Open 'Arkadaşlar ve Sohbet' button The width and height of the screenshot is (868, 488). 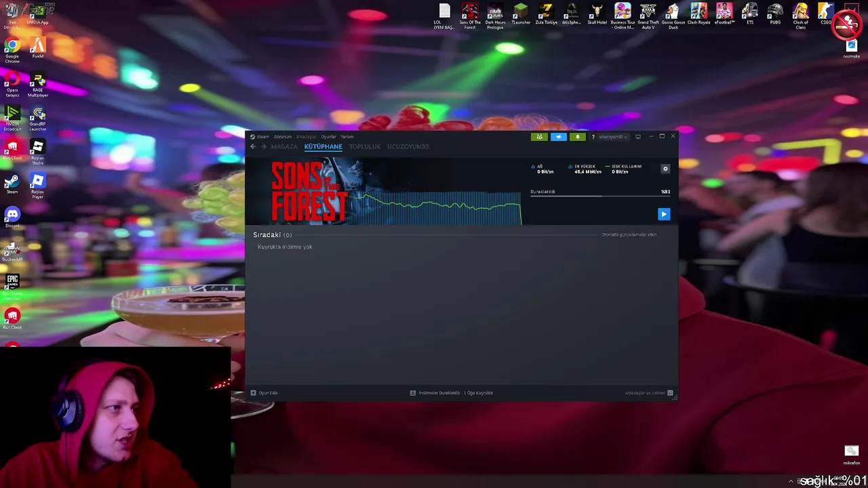point(649,393)
